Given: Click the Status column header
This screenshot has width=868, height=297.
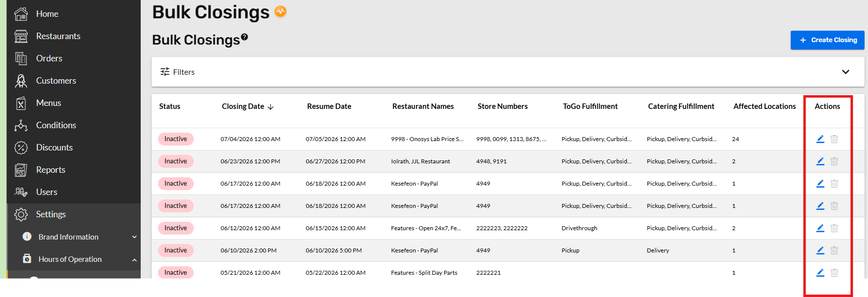Looking at the screenshot, I should tap(169, 106).
